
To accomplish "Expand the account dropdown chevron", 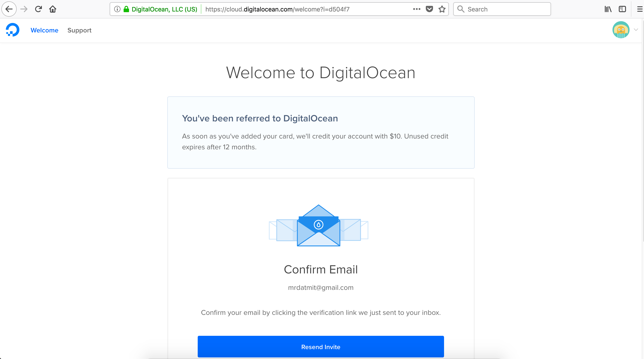I will 636,30.
